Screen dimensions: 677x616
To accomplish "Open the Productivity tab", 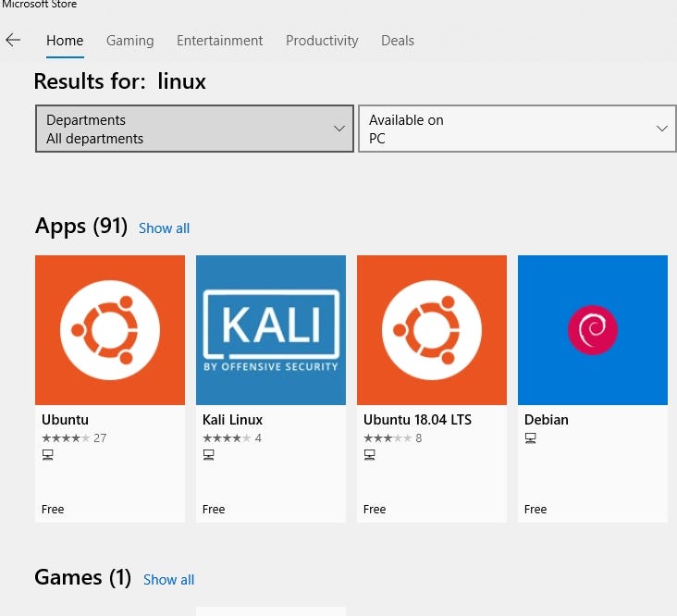I will coord(322,41).
